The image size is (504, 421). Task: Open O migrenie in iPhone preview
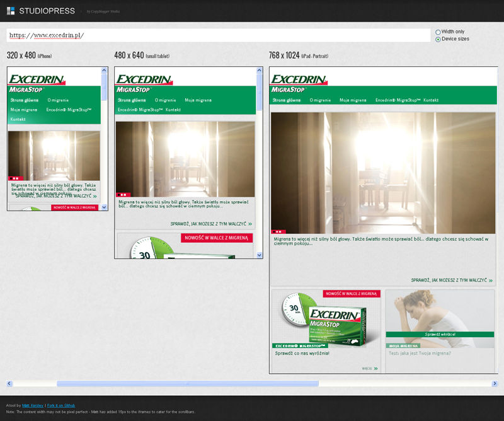click(58, 100)
